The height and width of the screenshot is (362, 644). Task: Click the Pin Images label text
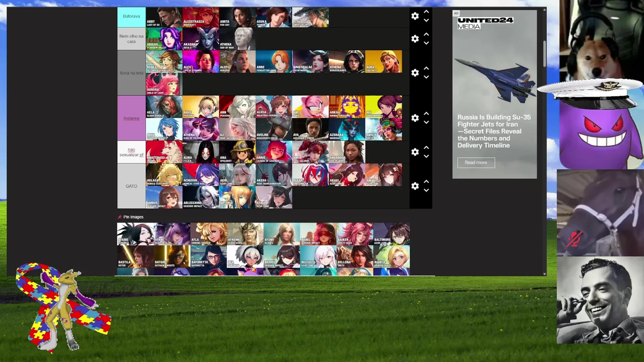click(x=133, y=217)
